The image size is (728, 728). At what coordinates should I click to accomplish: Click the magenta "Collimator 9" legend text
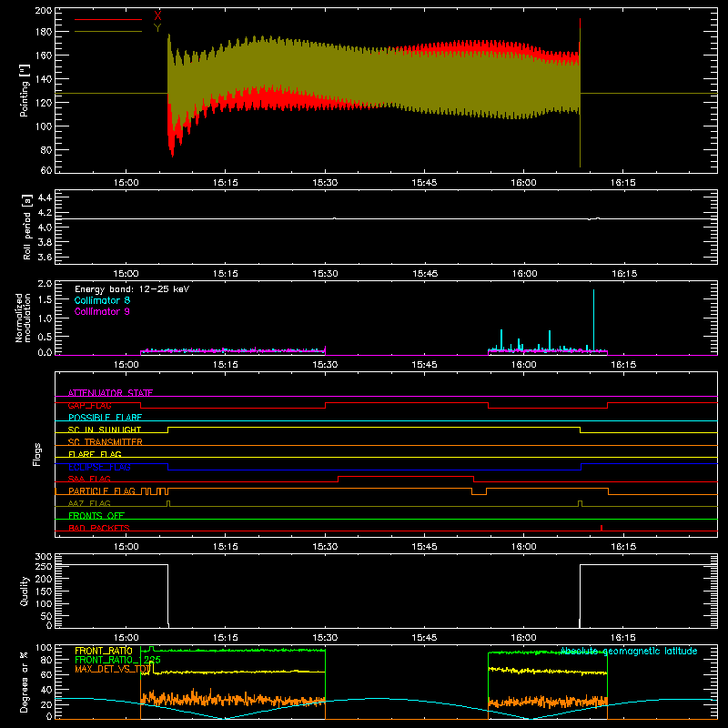tap(102, 311)
